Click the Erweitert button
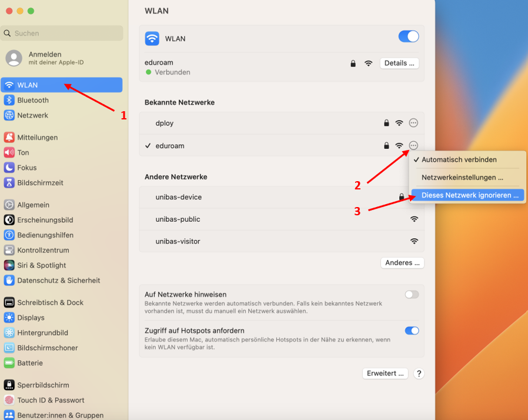 point(385,374)
